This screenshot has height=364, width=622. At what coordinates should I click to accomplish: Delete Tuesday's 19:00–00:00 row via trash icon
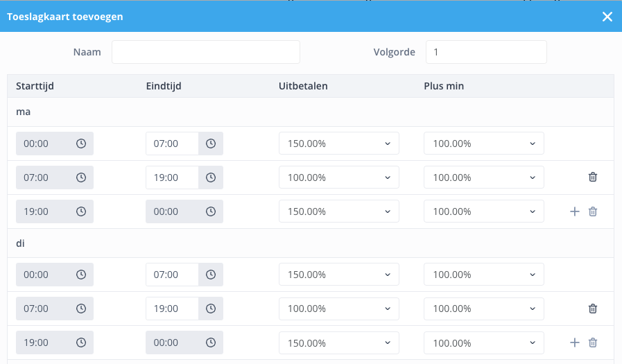(593, 343)
